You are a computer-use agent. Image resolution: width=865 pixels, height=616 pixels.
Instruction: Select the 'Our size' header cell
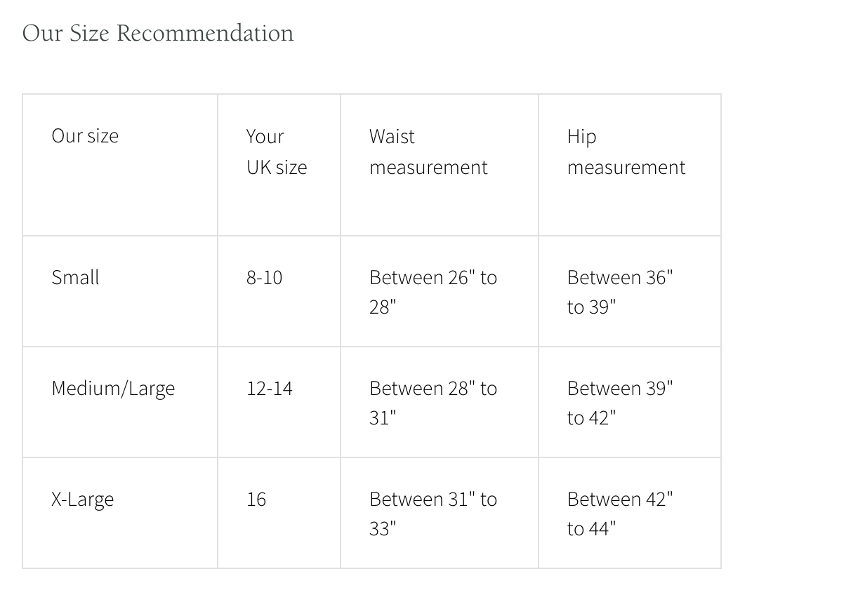[120, 165]
